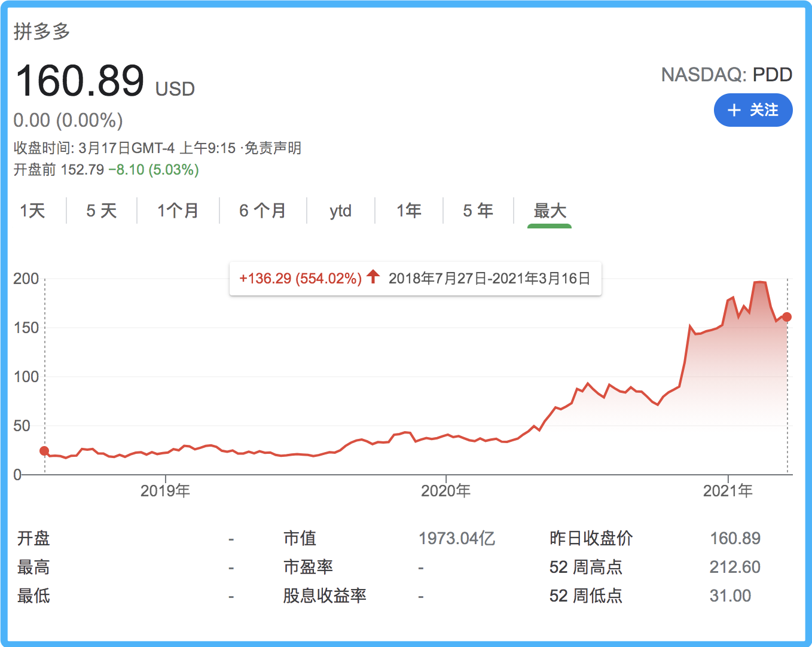Viewport: 812px width, 647px height.
Task: Click the price change tooltip showing +136.29
Action: (300, 277)
